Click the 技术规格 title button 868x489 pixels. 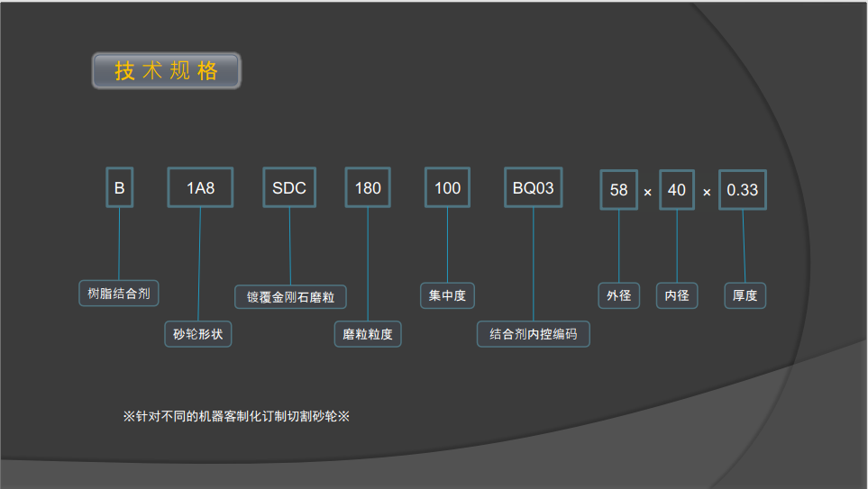pos(167,71)
